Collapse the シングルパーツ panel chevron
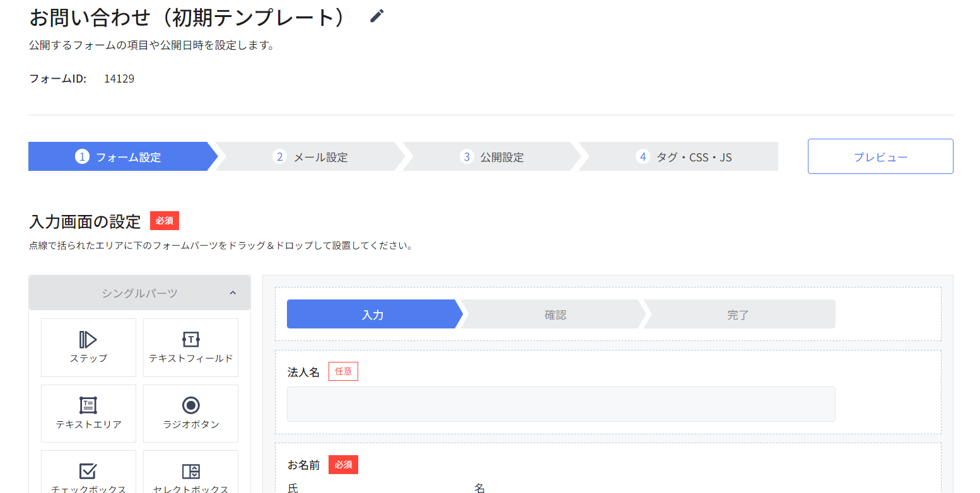The height and width of the screenshot is (493, 980). [x=233, y=293]
